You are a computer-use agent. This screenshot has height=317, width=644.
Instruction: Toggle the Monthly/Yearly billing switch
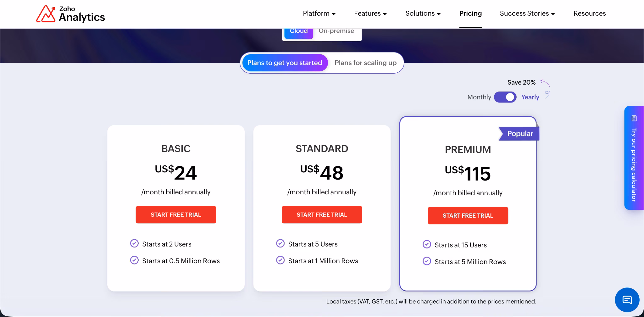[505, 97]
